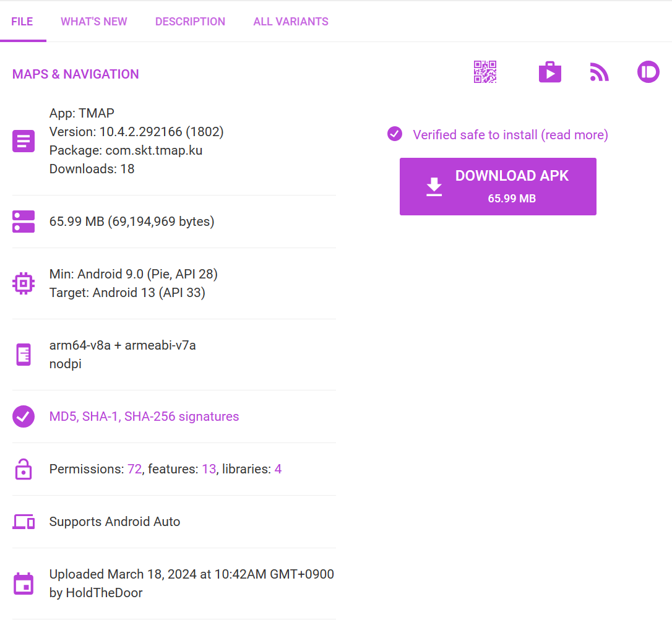The height and width of the screenshot is (638, 672).
Task: Click the chip icon beside Min Android 9.0
Action: pyautogui.click(x=24, y=283)
